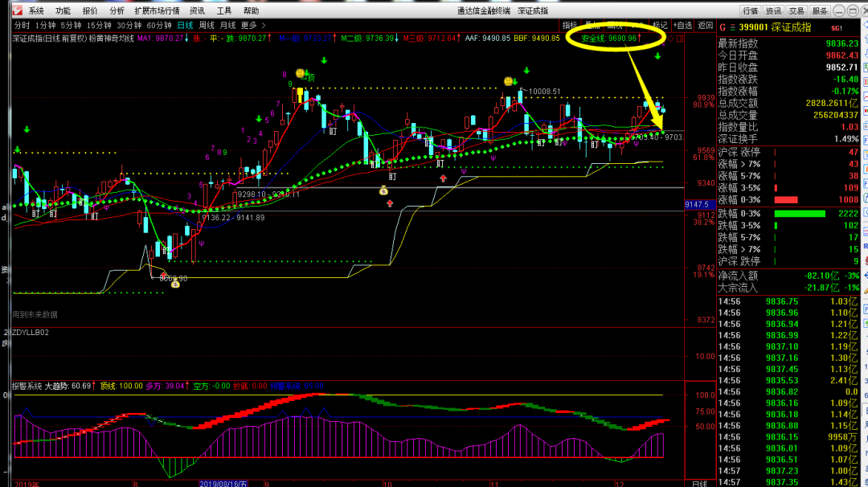Click the red G icon beside 399001
The image size is (868, 487).
pos(723,27)
